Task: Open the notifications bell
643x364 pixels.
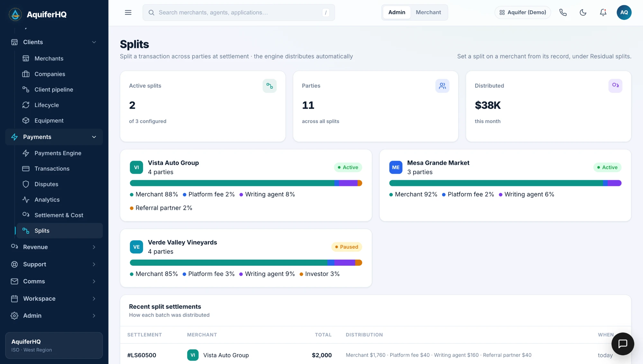Action: pos(603,13)
